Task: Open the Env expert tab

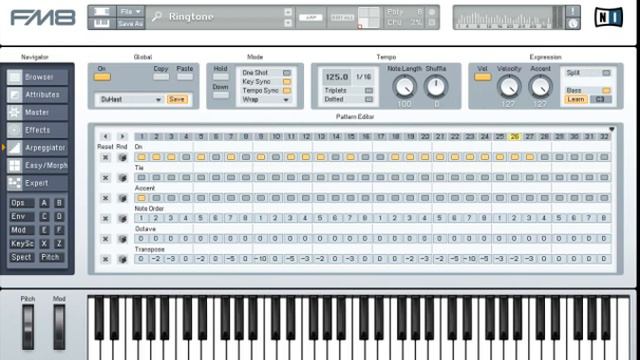Action: [x=21, y=217]
